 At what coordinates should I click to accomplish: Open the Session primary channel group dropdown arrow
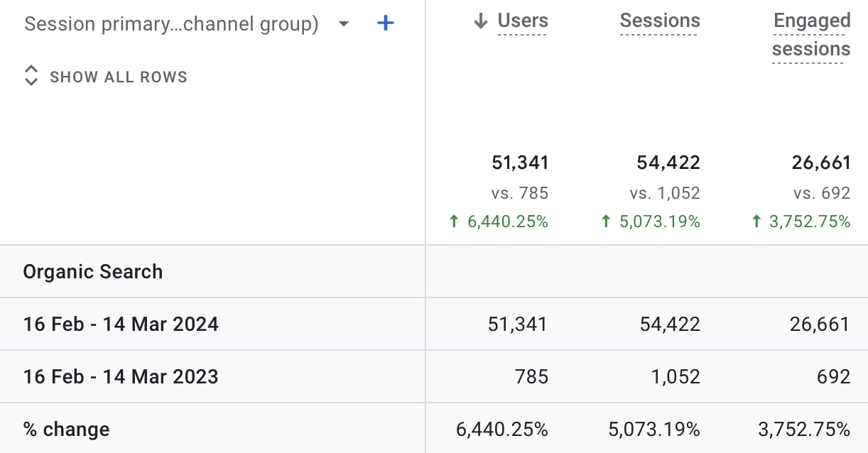[344, 24]
